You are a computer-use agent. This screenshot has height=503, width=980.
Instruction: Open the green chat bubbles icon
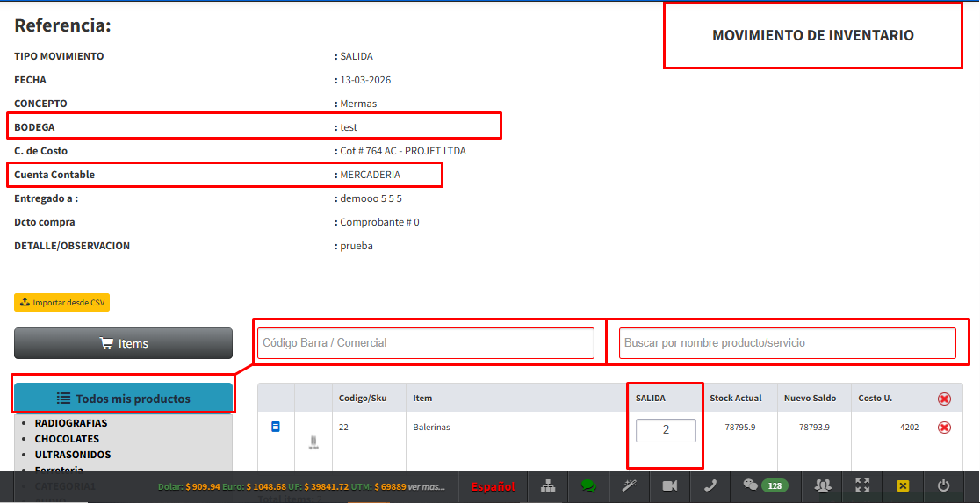[588, 485]
